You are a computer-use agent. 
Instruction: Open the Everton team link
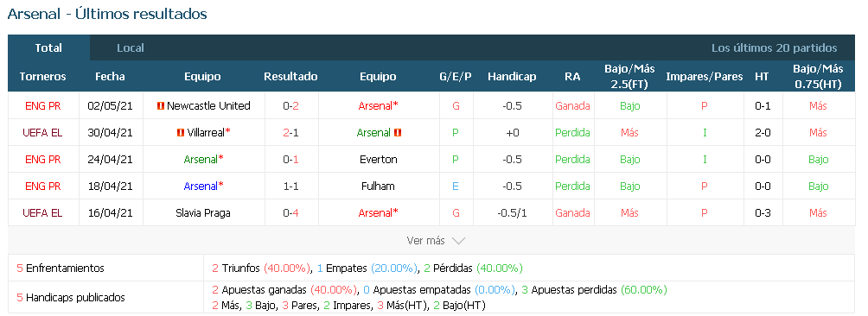point(378,160)
